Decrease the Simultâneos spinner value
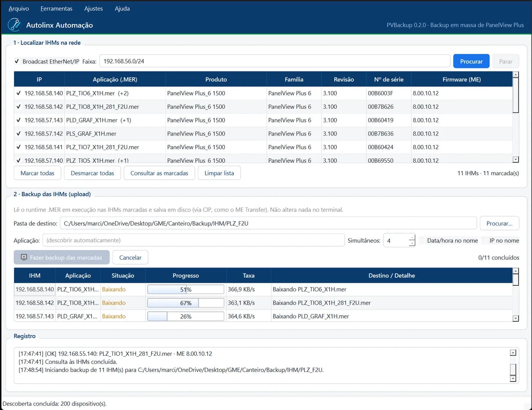532x410 pixels. click(412, 243)
